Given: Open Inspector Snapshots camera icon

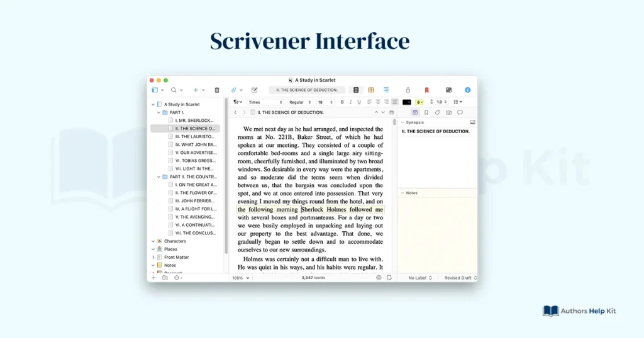Looking at the screenshot, I should (448, 112).
